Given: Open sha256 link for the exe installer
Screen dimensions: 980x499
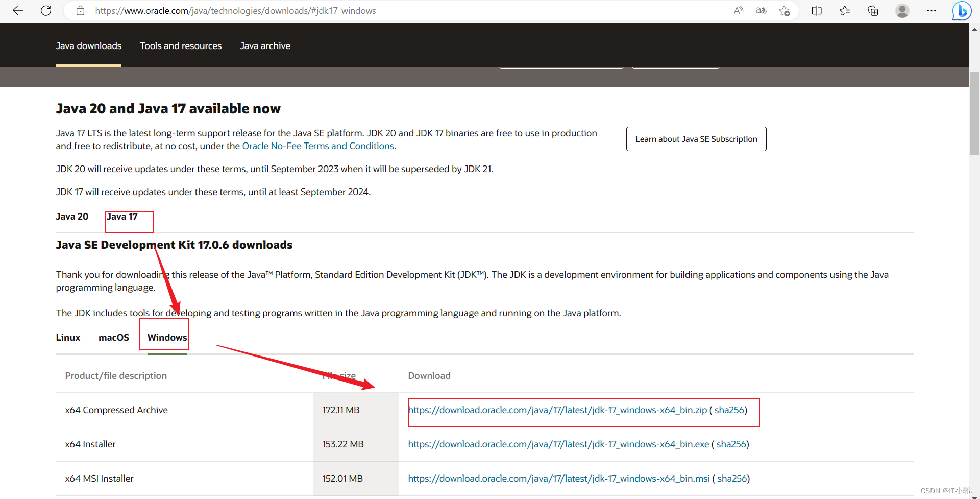Looking at the screenshot, I should point(731,444).
